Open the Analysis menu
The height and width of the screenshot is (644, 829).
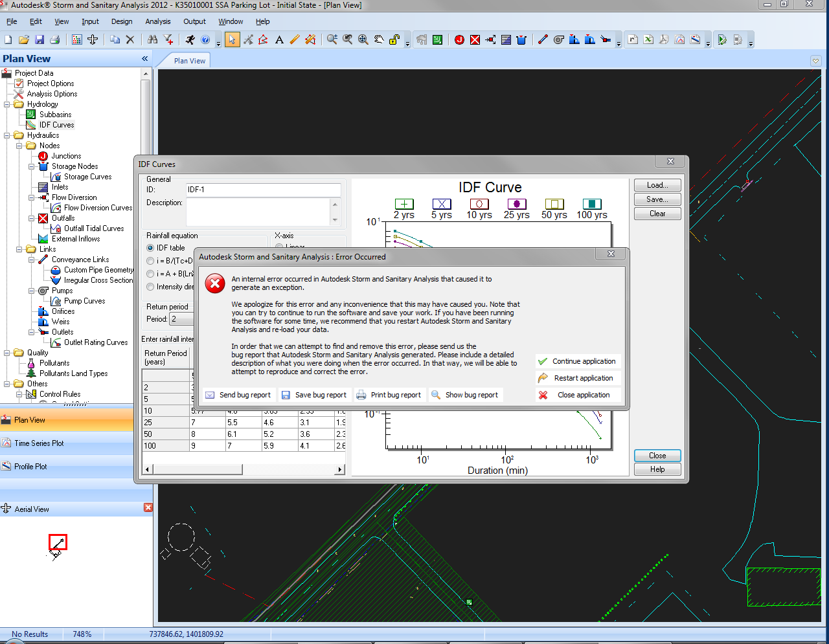(x=158, y=21)
